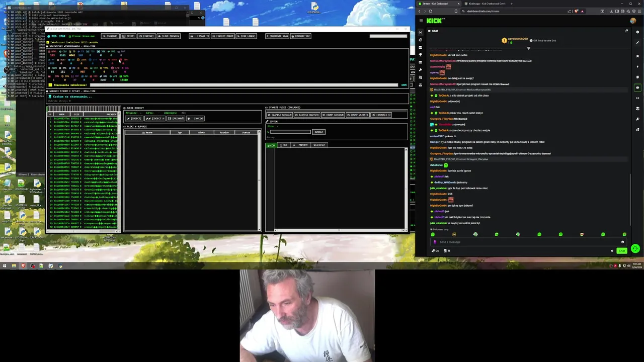
Task: Open the Kick hamburger sidebar menu
Action: point(421,21)
